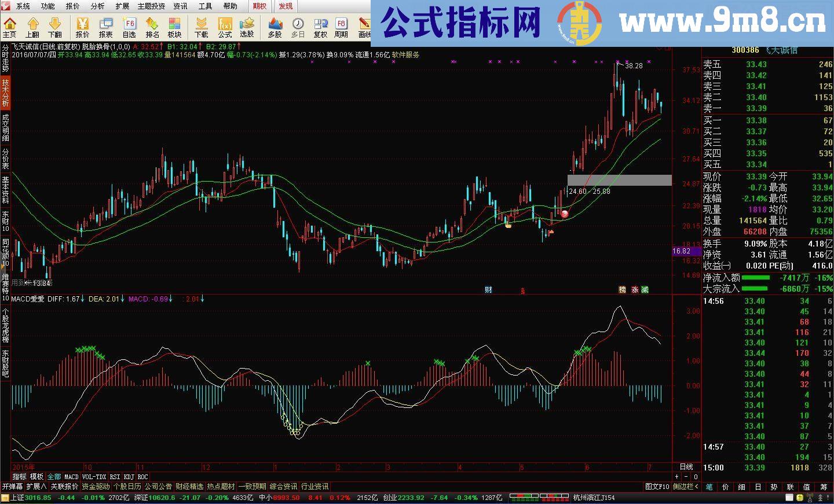Click the 主页 home toolbar icon
The width and height of the screenshot is (834, 504).
pos(10,27)
